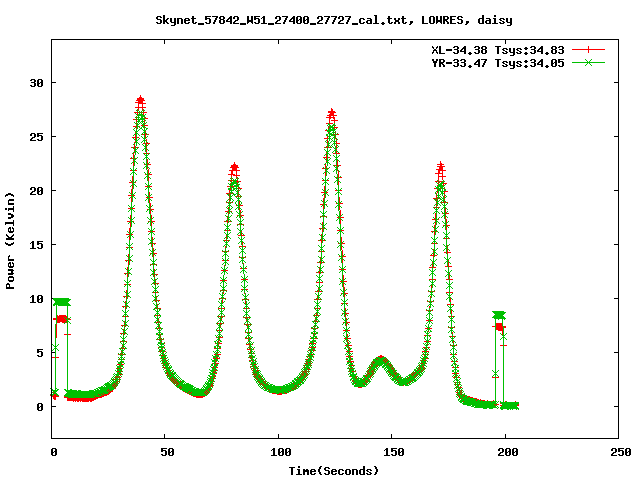Click the Power (Kelvin) axis label

[10, 241]
